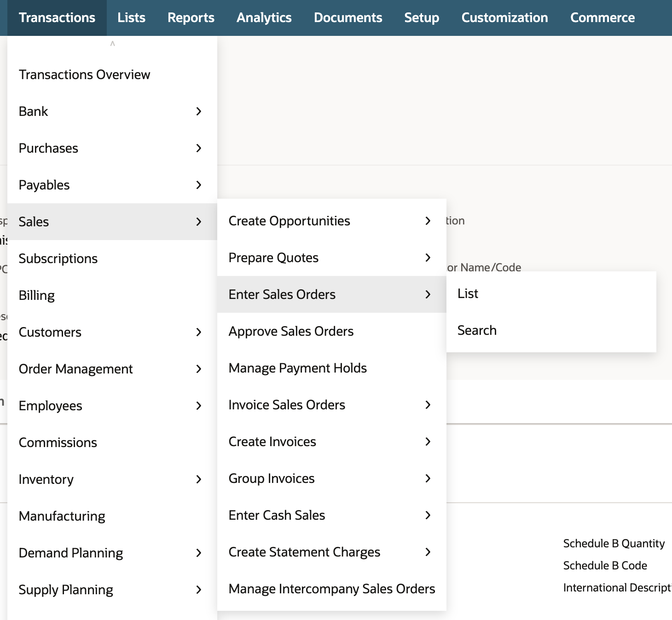This screenshot has height=620, width=672.
Task: Expand the Employees submenu
Action: click(112, 406)
